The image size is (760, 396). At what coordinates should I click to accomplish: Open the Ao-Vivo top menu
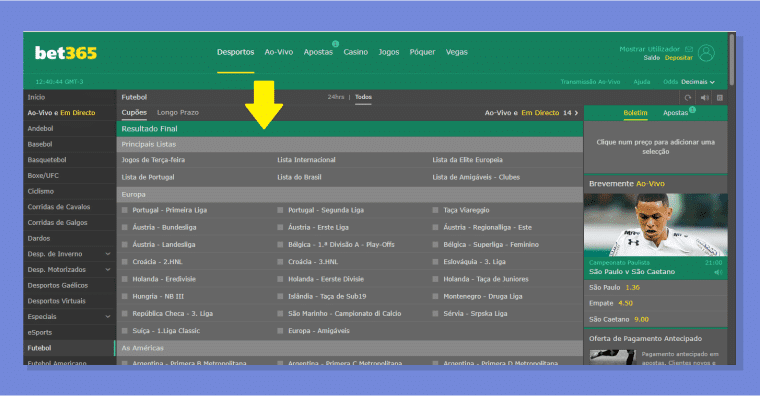[x=279, y=52]
